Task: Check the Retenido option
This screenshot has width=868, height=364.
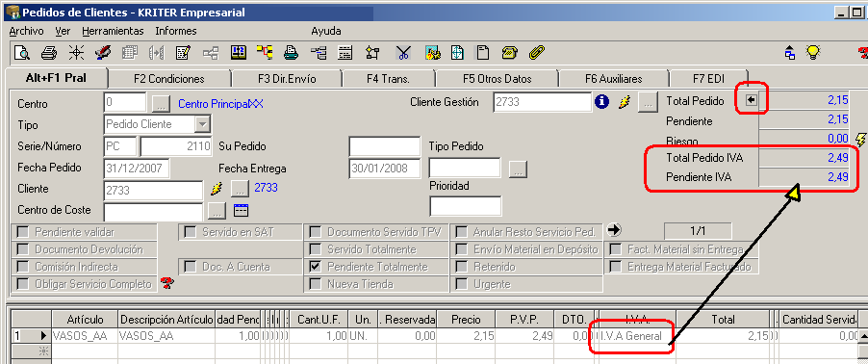Action: (x=461, y=267)
